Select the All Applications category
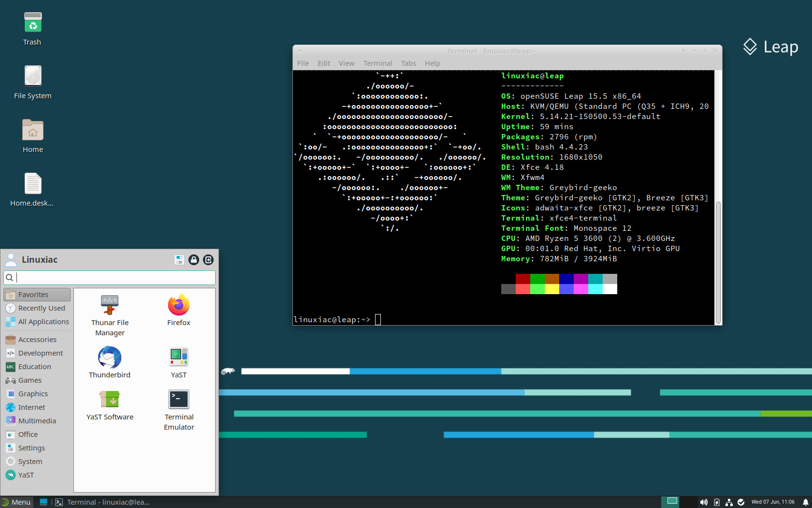Viewport: 812px width, 508px height. point(37,322)
